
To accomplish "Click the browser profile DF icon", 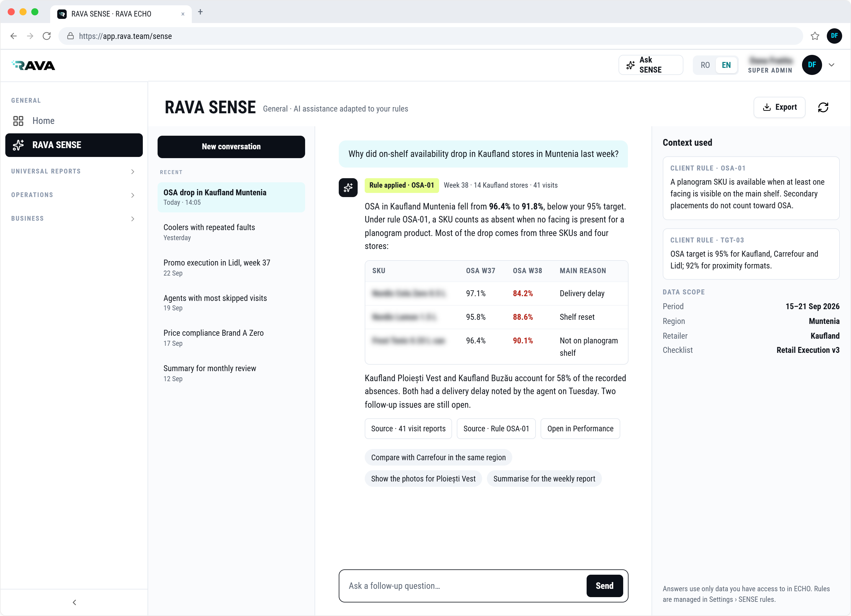I will tap(834, 36).
